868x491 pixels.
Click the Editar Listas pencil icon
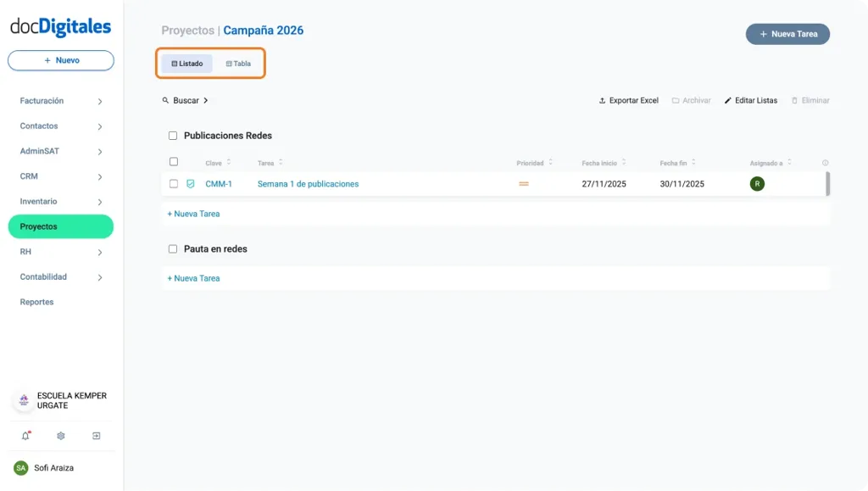pos(750,100)
